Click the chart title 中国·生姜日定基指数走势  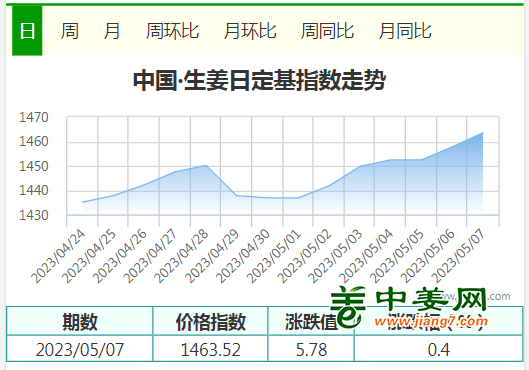tap(259, 80)
